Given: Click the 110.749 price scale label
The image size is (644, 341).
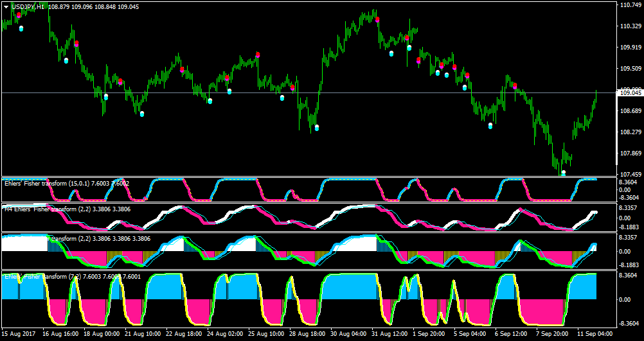Looking at the screenshot, I should tap(632, 5).
